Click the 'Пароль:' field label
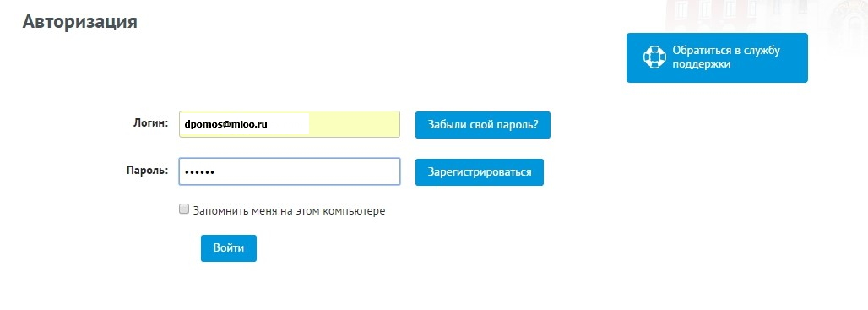This screenshot has width=868, height=310. 147,170
